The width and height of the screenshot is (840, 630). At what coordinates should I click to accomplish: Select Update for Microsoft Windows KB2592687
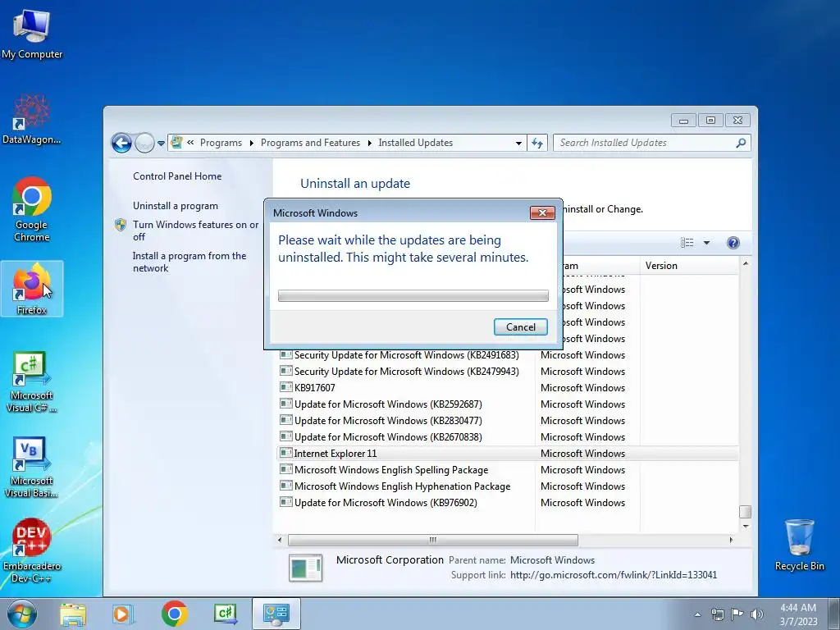point(508,404)
